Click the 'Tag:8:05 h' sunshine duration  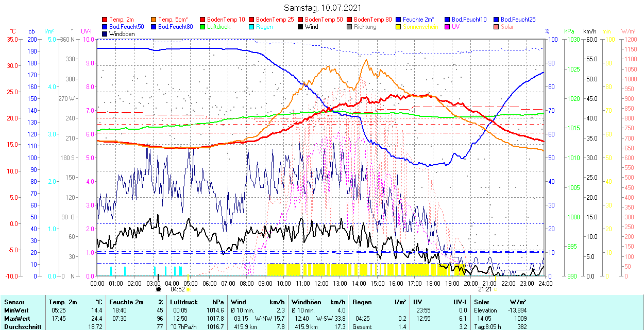[488, 327]
